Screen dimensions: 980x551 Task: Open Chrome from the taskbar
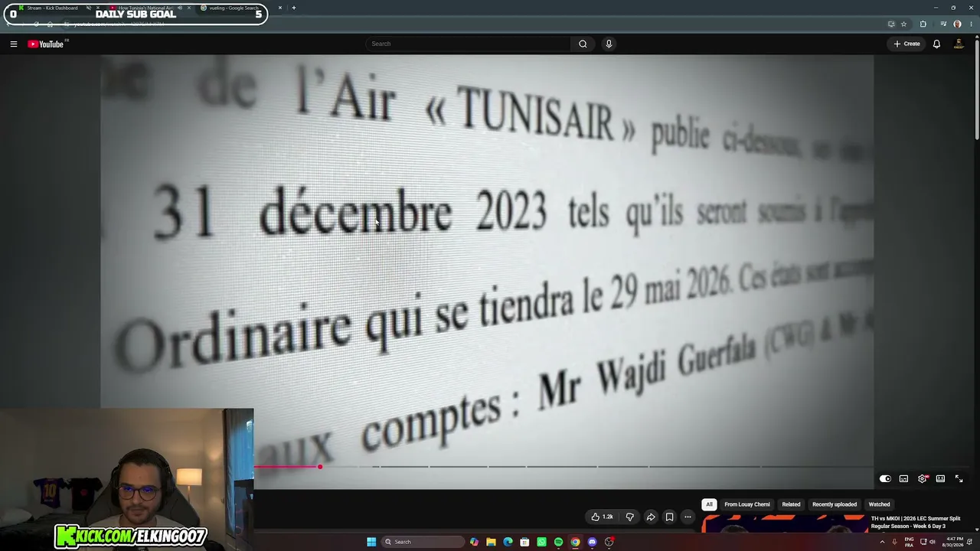(575, 542)
